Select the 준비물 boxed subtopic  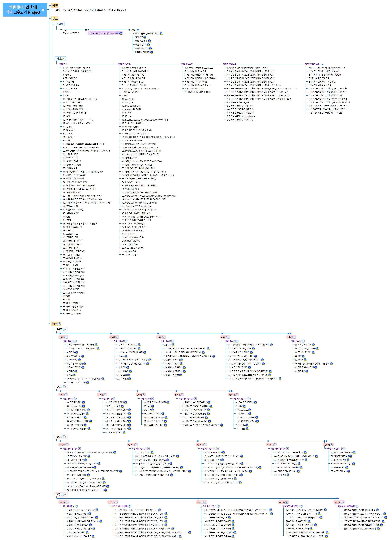click(60, 24)
